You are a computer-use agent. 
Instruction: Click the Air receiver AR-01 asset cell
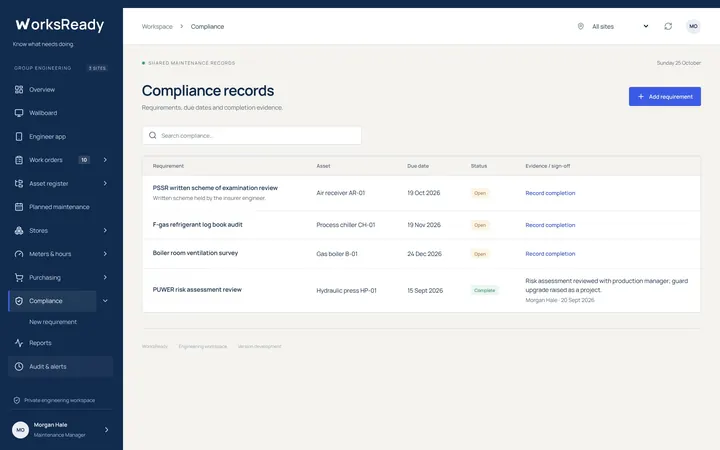pos(340,193)
